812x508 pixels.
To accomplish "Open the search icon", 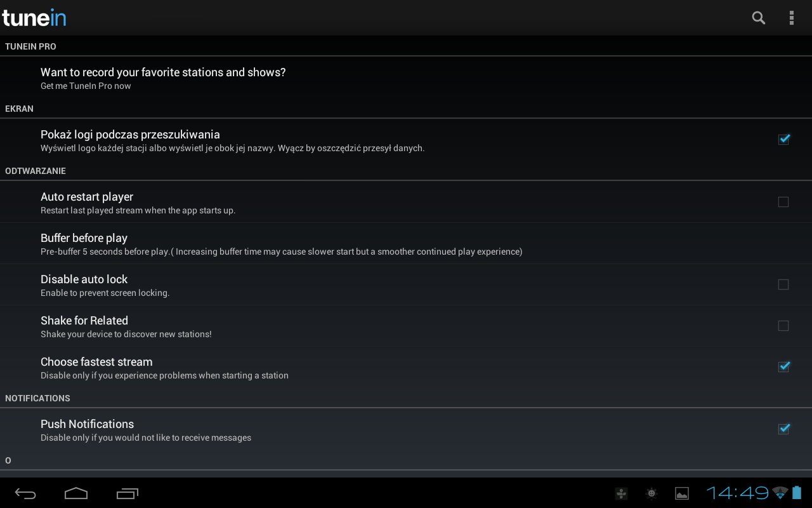I will [x=759, y=18].
